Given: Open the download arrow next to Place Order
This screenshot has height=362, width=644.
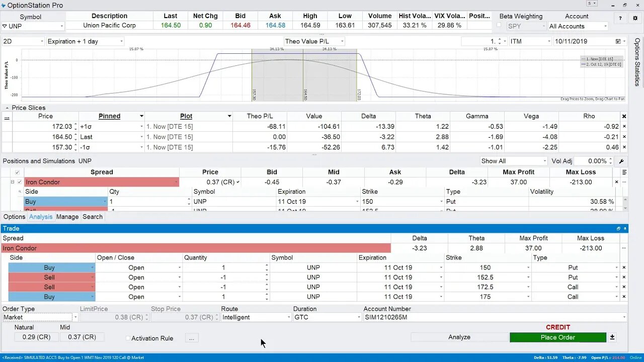Looking at the screenshot, I should [x=612, y=337].
